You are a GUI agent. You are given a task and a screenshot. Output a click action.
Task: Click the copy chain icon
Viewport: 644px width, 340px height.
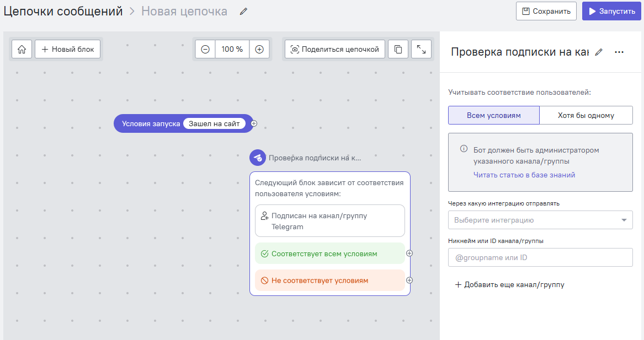click(x=398, y=49)
